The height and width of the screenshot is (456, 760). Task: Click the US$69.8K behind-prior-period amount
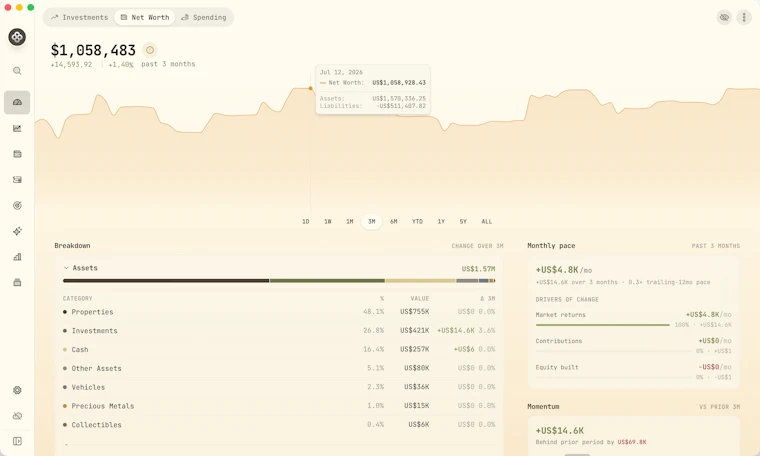pos(632,442)
